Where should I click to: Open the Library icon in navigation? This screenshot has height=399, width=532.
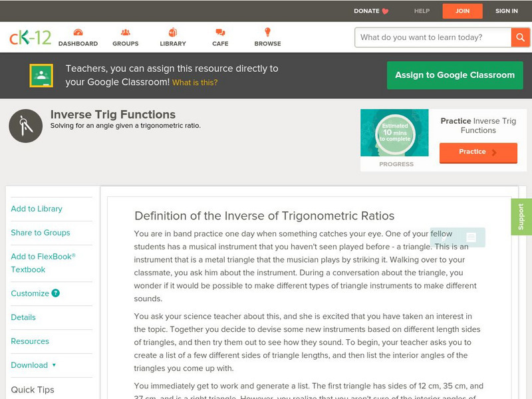tap(173, 33)
